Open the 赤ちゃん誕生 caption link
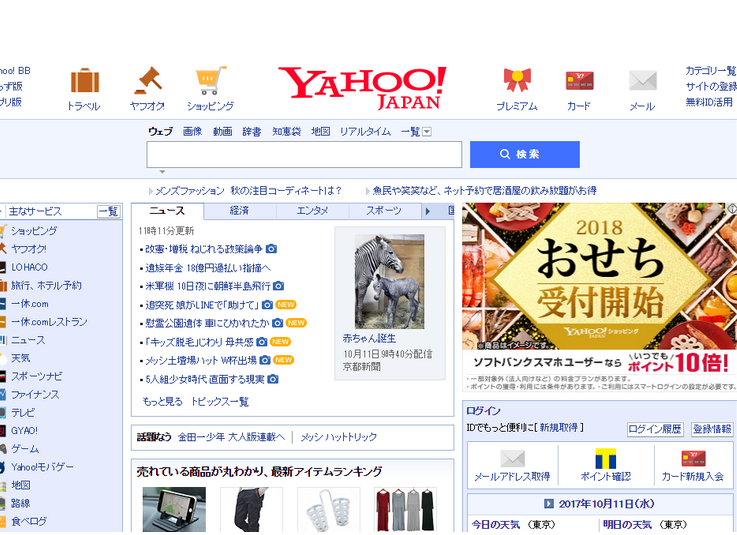 coord(369,338)
